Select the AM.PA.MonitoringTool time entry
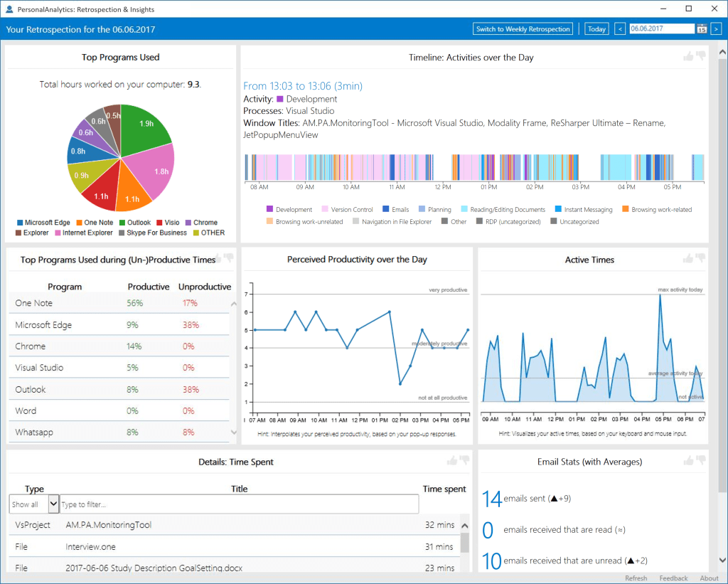The width and height of the screenshot is (728, 584). (x=235, y=524)
